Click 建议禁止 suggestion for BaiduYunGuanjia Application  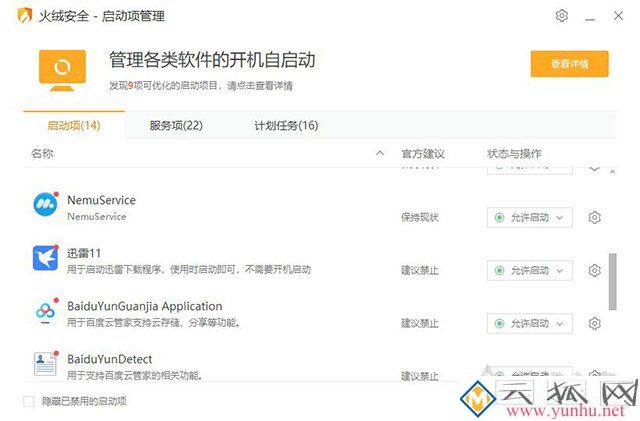click(x=420, y=323)
